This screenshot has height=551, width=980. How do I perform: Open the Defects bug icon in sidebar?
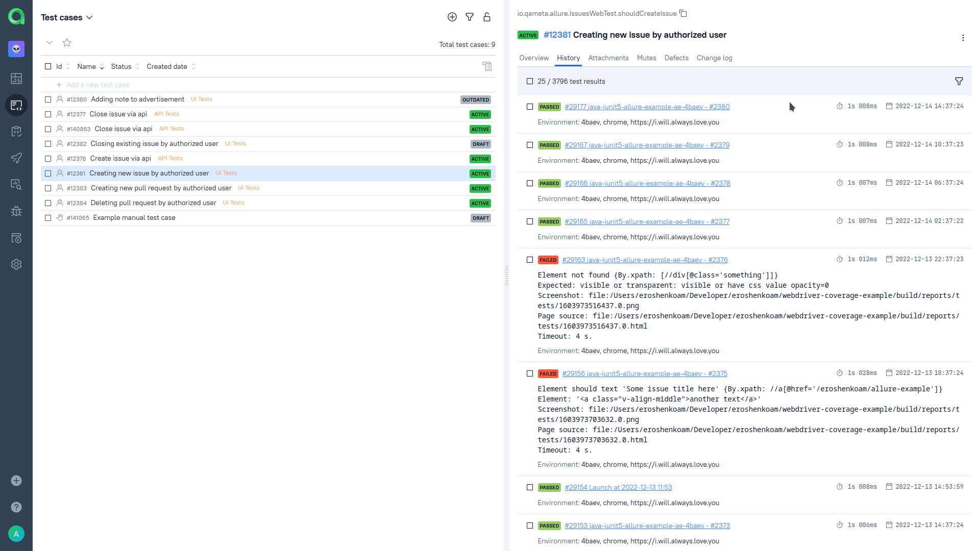(16, 211)
